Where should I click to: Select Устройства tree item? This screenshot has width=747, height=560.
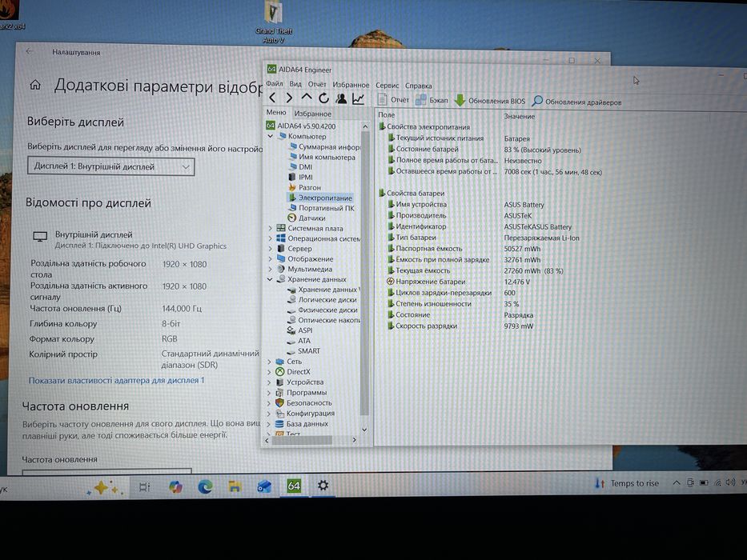[x=299, y=382]
